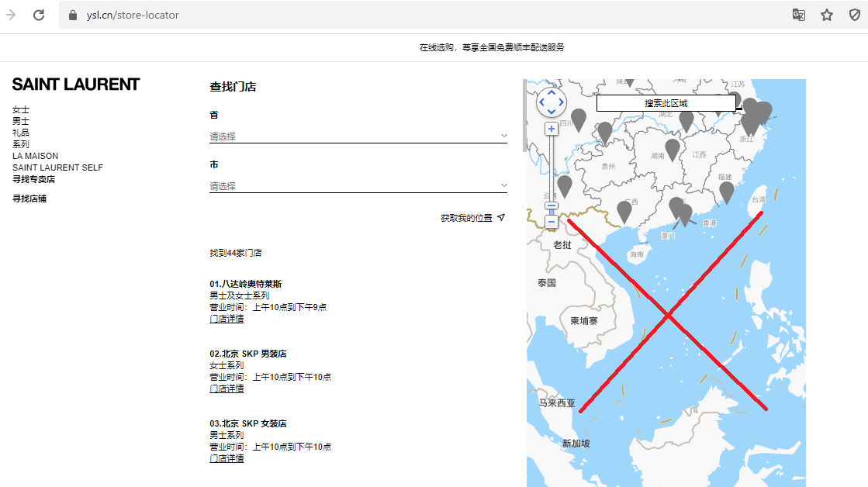Open the 礼品 menu item

click(x=21, y=133)
